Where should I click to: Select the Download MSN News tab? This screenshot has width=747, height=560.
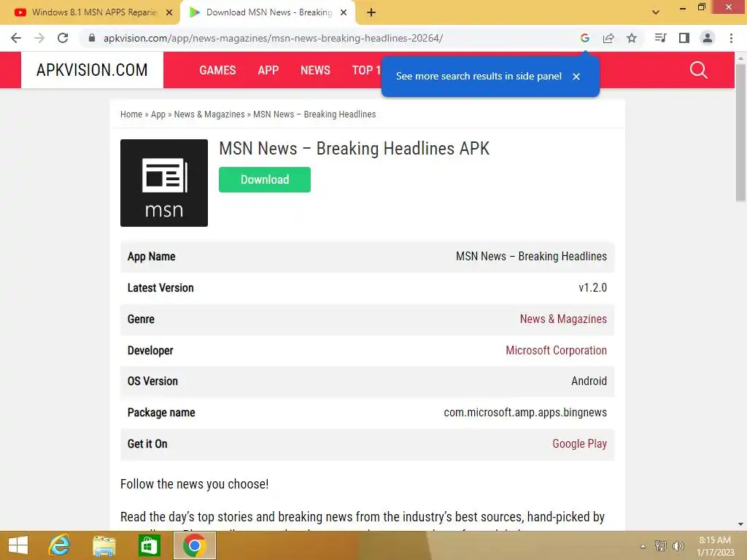tap(268, 13)
